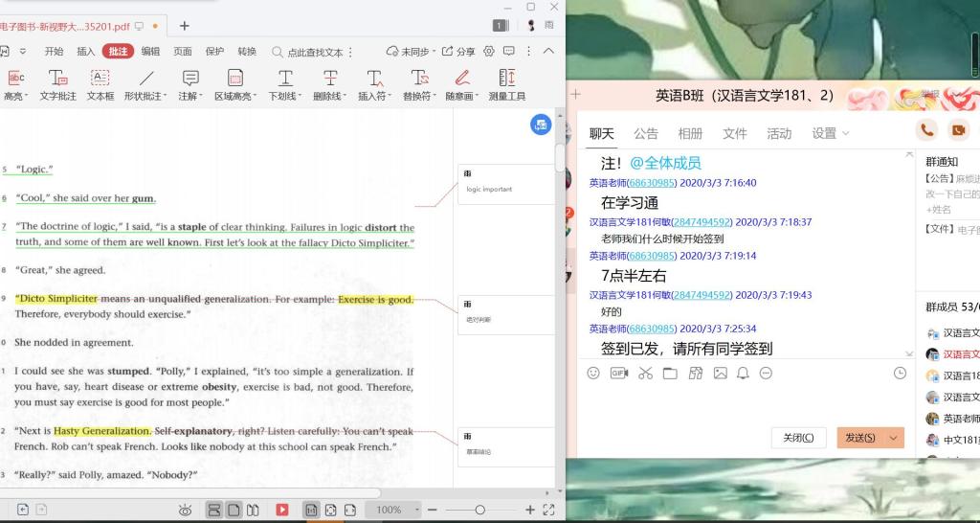
Task: Expand send options arrow beside 发送
Action: tap(894, 438)
